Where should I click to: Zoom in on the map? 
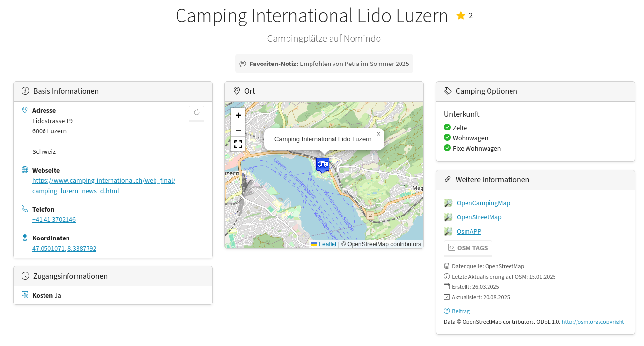[238, 115]
